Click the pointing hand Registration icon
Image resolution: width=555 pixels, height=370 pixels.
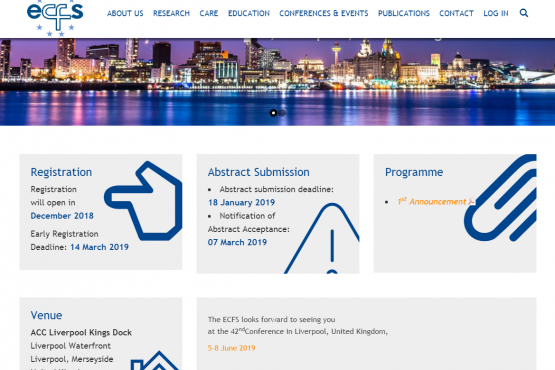pyautogui.click(x=143, y=201)
